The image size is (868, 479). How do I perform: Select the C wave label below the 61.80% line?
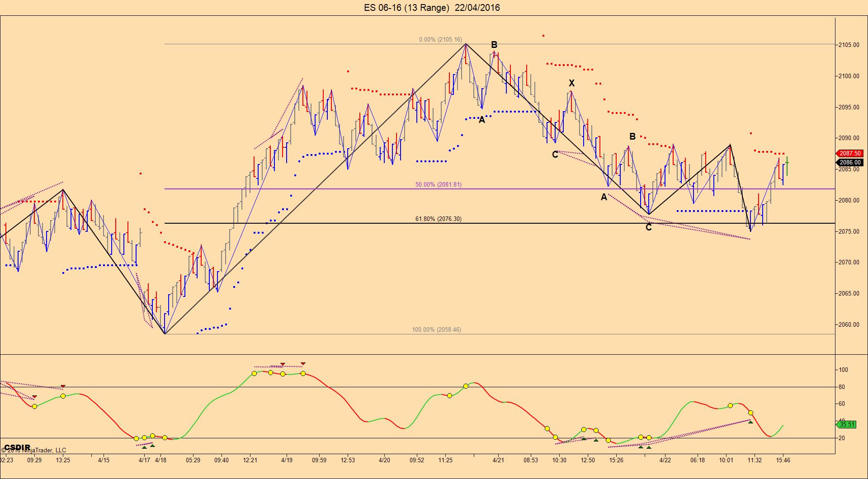[x=649, y=228]
